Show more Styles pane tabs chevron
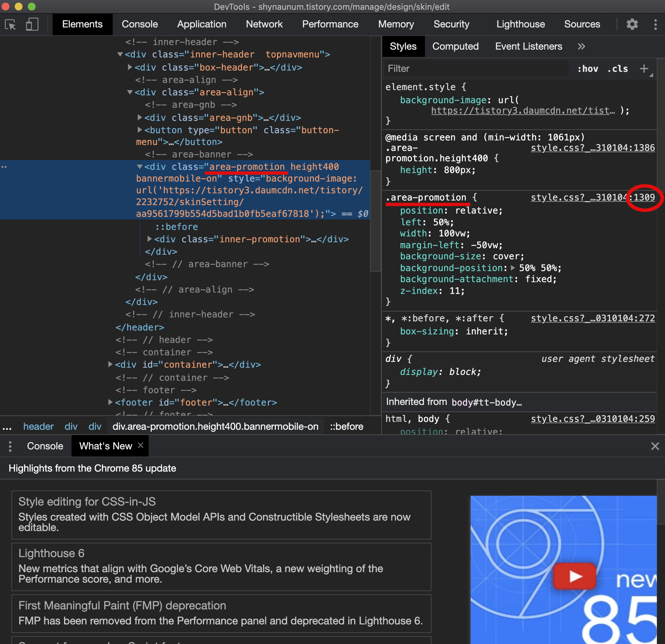Screen dimensions: 665x644 [581, 46]
